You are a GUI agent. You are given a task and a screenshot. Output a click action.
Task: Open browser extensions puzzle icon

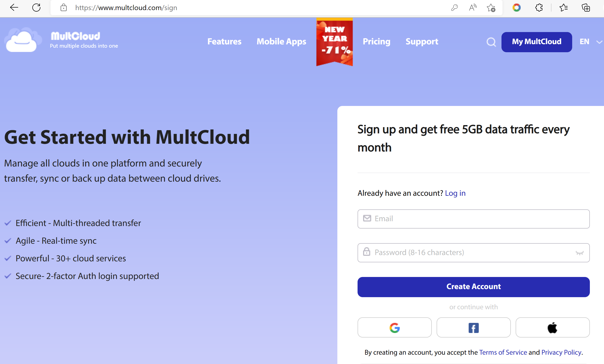tap(539, 8)
